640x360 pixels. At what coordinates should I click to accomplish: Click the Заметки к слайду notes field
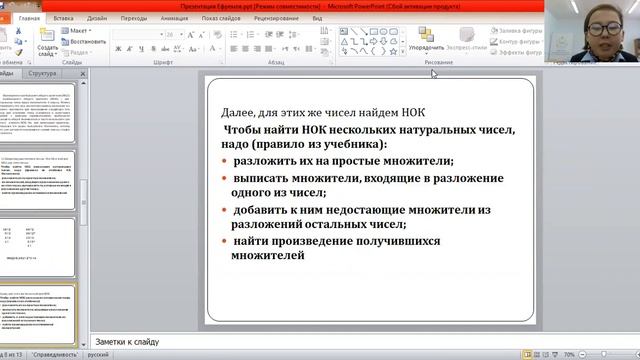(365, 342)
